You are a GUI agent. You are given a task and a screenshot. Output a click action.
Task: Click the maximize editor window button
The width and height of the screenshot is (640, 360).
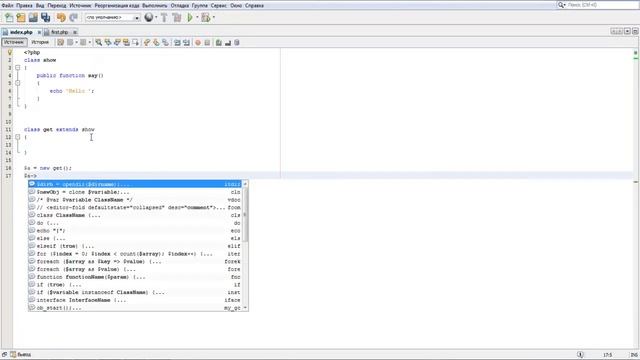[x=635, y=31]
